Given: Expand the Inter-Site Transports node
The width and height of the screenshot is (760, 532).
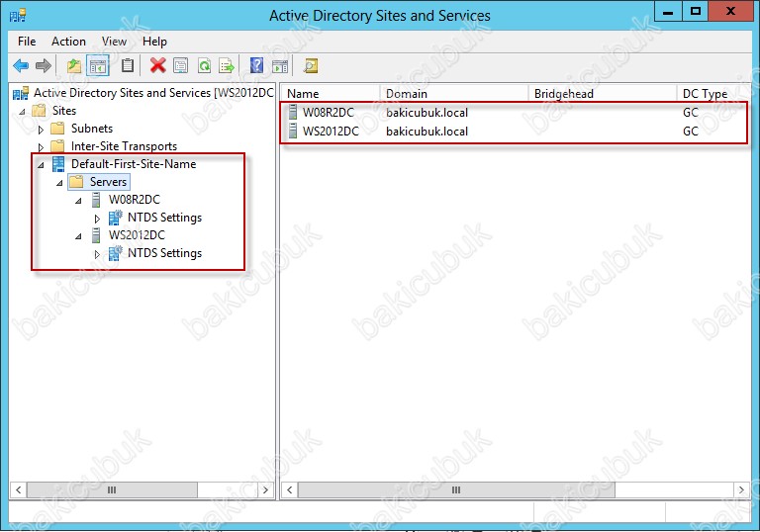Looking at the screenshot, I should [41, 146].
